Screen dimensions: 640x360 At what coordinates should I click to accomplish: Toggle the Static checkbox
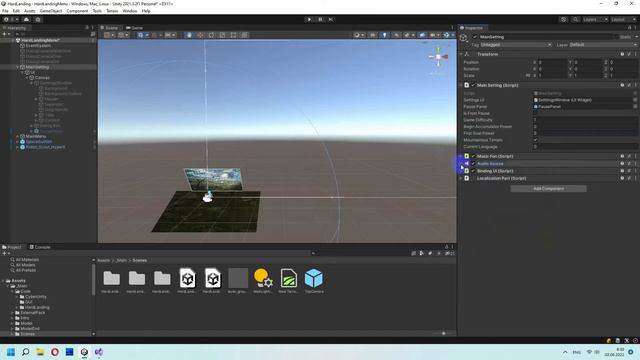pos(617,37)
